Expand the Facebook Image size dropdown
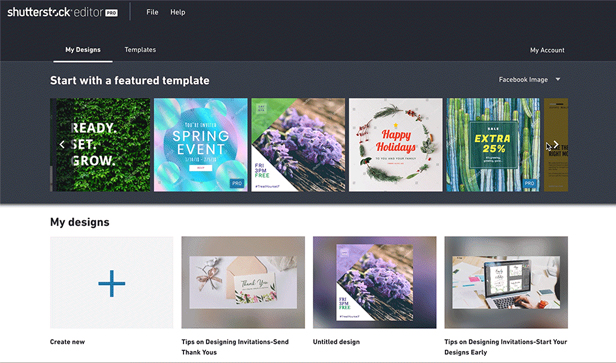This screenshot has width=616, height=363. [x=529, y=79]
